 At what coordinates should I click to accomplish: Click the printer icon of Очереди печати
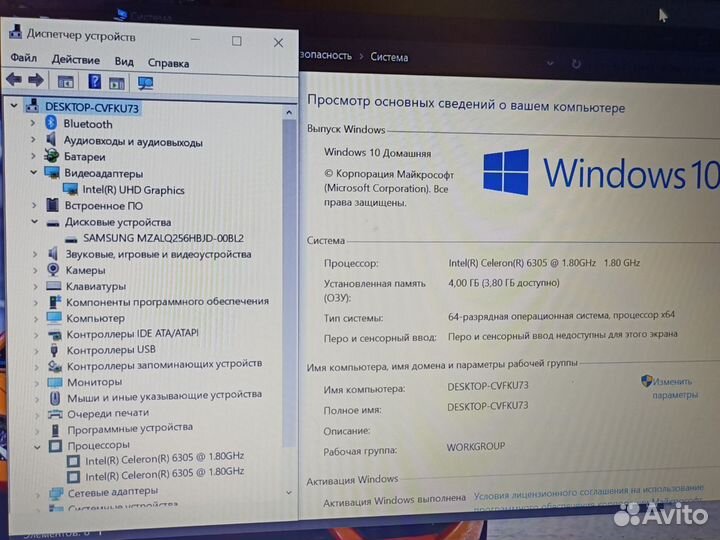click(55, 414)
